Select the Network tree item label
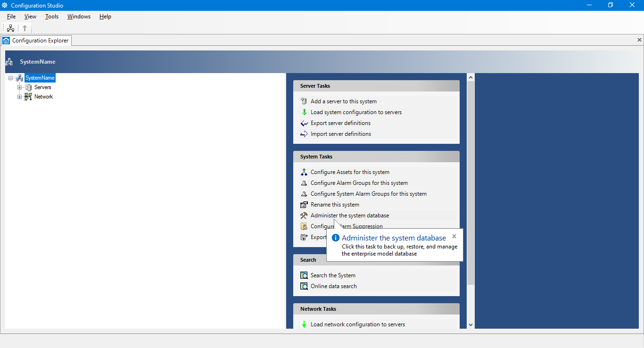 pyautogui.click(x=44, y=97)
